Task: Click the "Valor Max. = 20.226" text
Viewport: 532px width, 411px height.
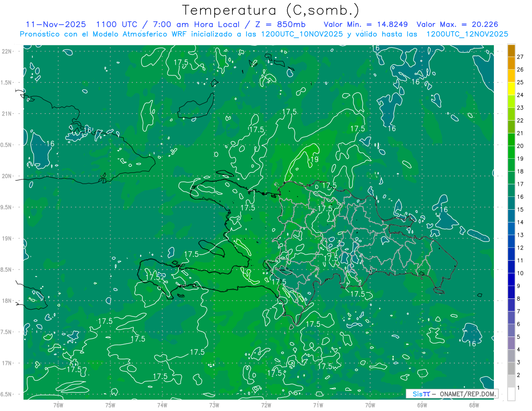Action: [x=458, y=24]
